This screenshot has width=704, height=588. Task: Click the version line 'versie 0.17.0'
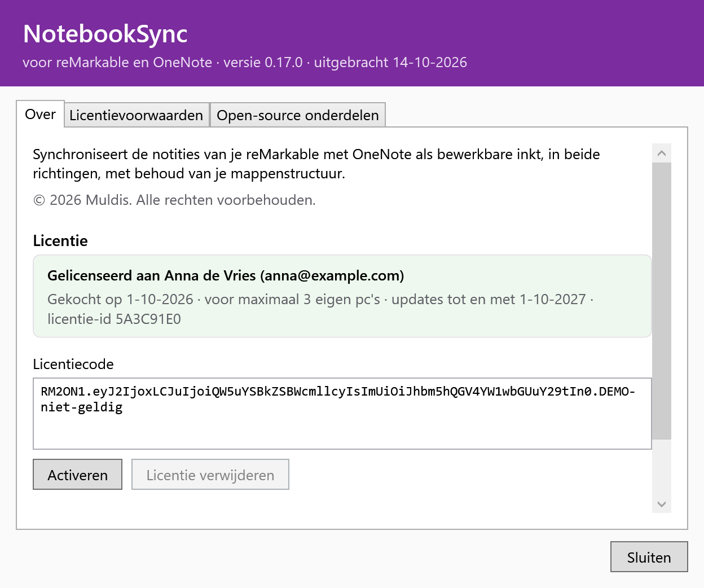(263, 63)
